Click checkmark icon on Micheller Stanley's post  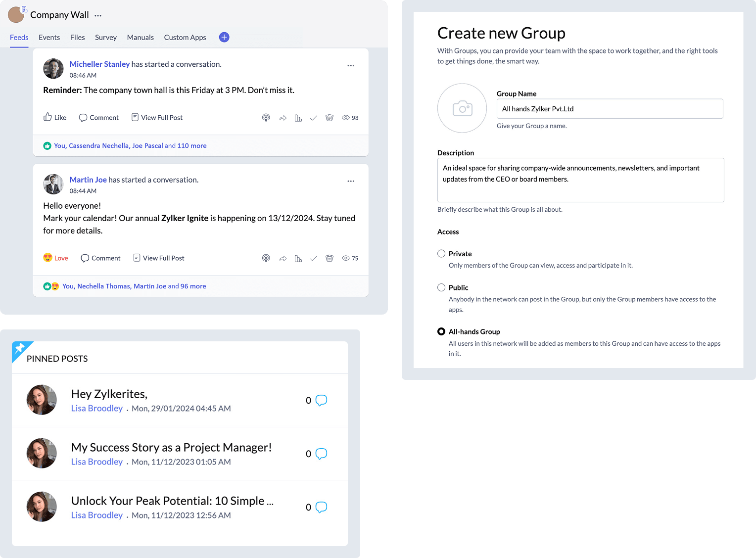coord(313,118)
